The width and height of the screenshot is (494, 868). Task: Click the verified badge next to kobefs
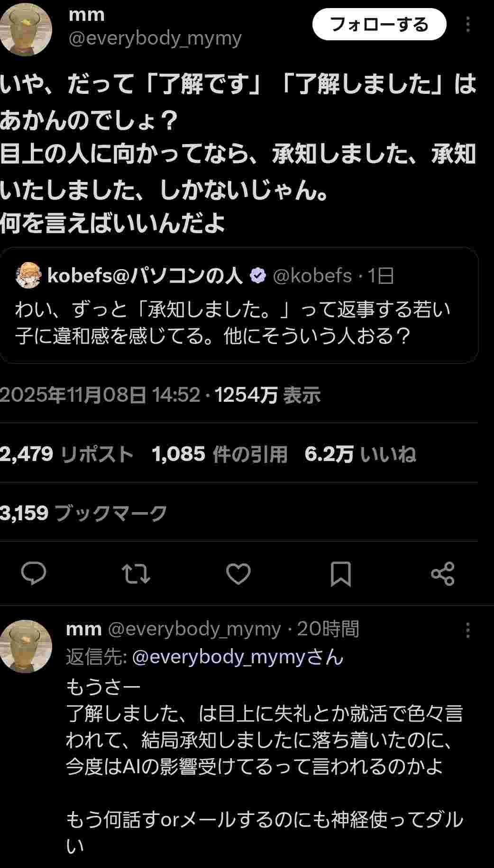pos(258,276)
